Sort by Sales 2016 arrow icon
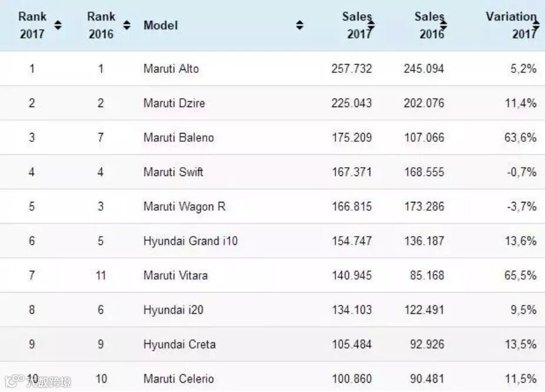Screen dimensions: 545x392 tap(444, 25)
